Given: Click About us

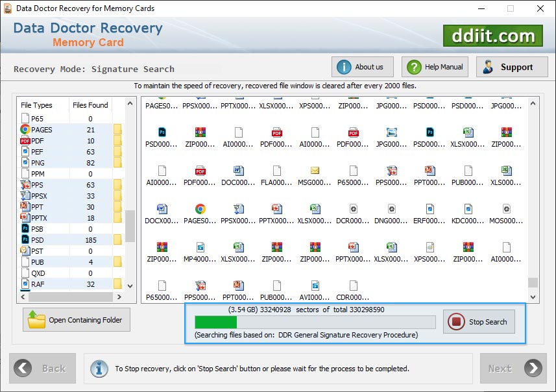Looking at the screenshot, I should [362, 66].
